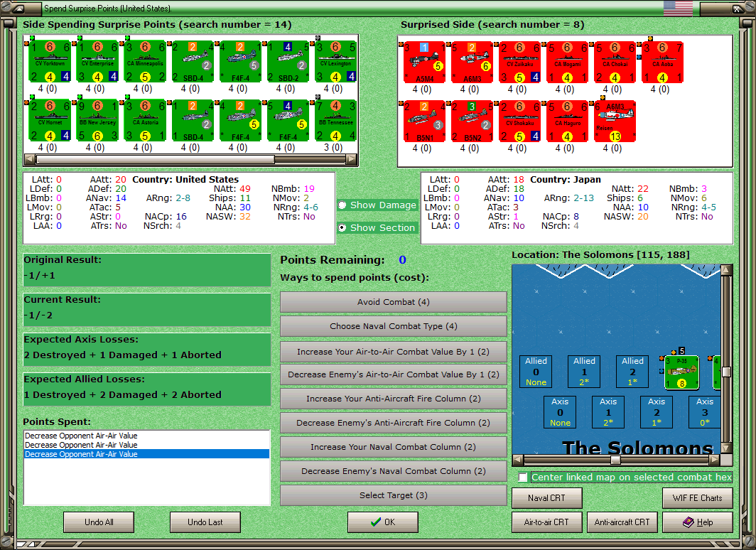Click the Axis 3 sea box section
Viewport: 756px width, 550px height.
coord(704,412)
